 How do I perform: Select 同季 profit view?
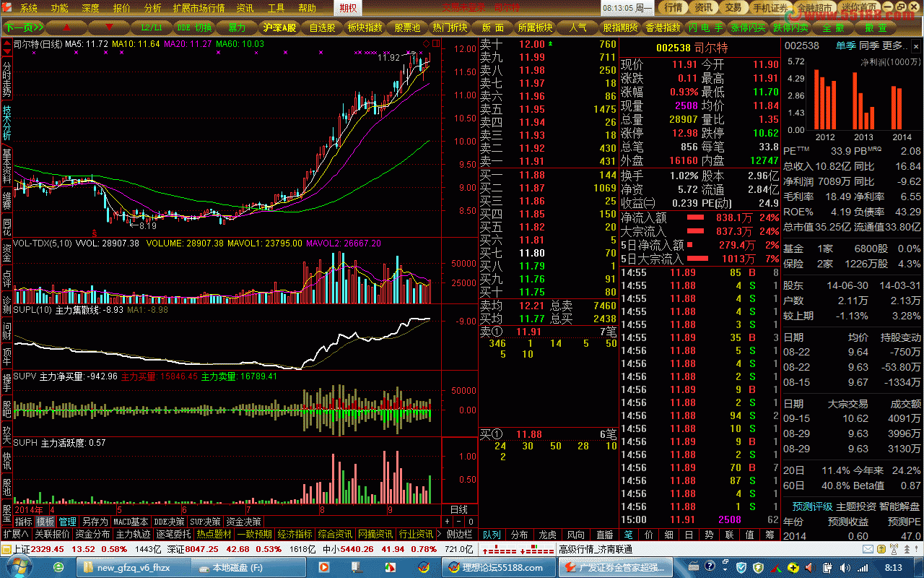pos(868,46)
